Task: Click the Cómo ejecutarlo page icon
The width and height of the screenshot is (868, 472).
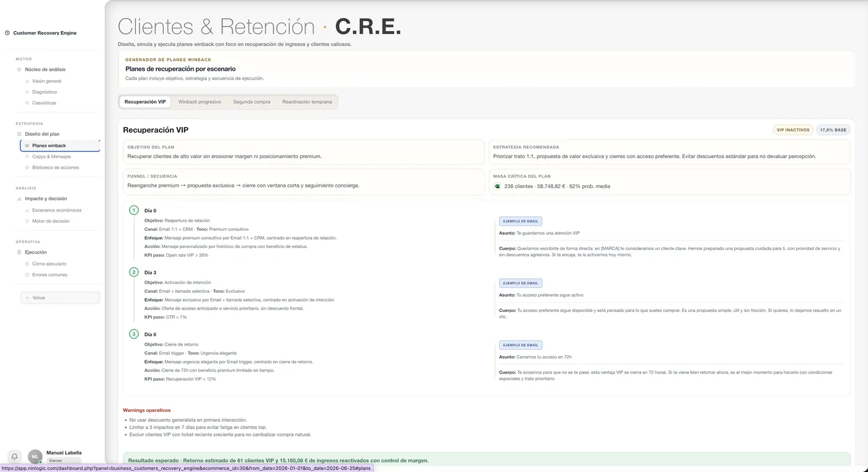Action: 27,264
